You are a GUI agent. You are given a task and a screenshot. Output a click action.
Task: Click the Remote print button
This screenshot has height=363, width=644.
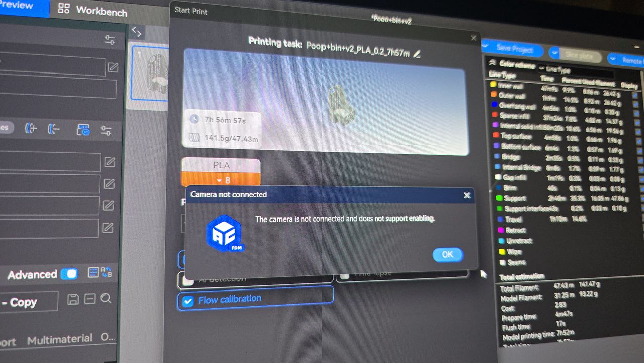tap(626, 59)
